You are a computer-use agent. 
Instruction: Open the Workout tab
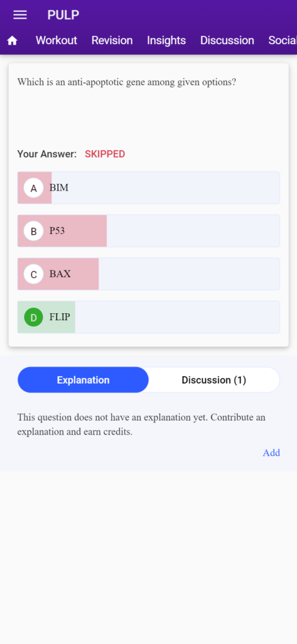pyautogui.click(x=57, y=40)
